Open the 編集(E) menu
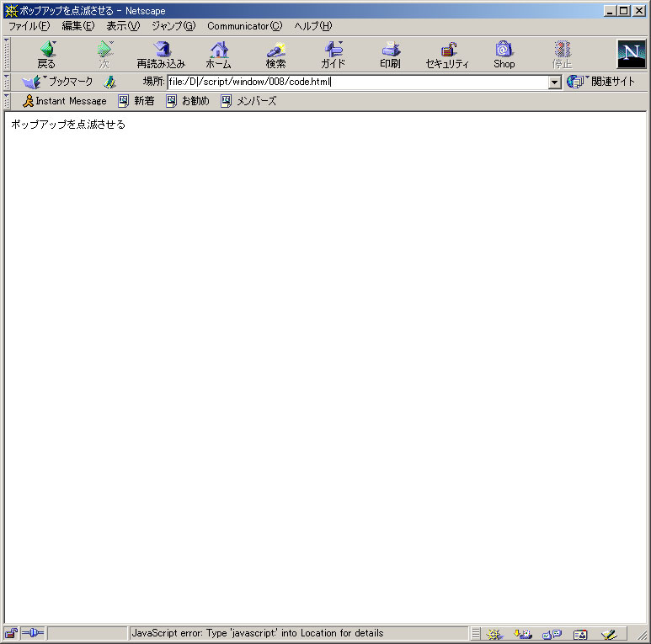 (78, 26)
